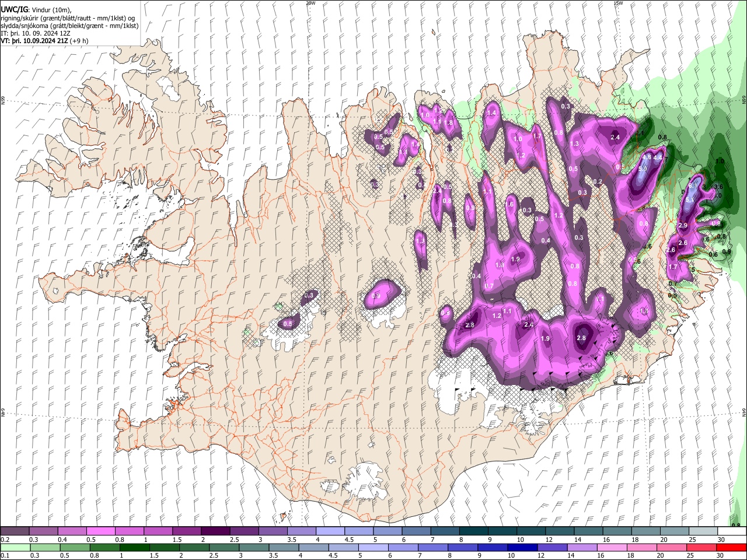
Task: Select top-row lavender swatch 4 to 4.5
Action: [330, 531]
